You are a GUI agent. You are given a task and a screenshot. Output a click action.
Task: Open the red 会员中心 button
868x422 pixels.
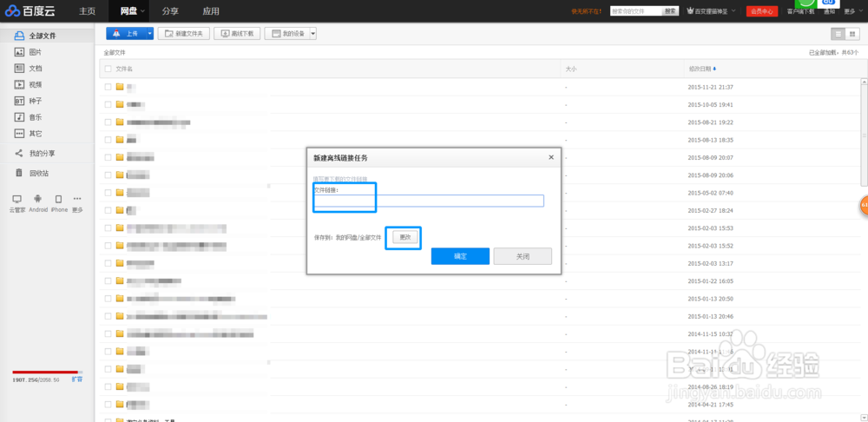click(762, 11)
